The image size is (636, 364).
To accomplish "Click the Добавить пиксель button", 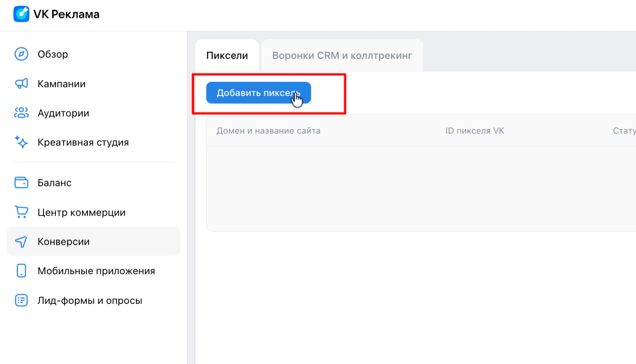I will [x=259, y=93].
